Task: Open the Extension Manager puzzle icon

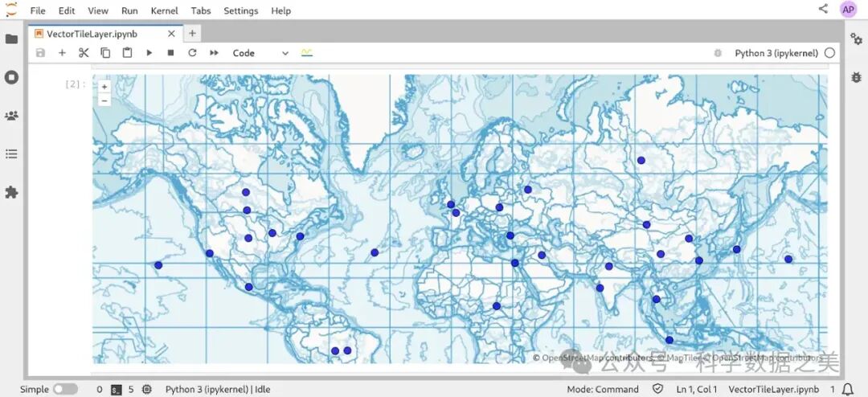Action: pyautogui.click(x=11, y=192)
